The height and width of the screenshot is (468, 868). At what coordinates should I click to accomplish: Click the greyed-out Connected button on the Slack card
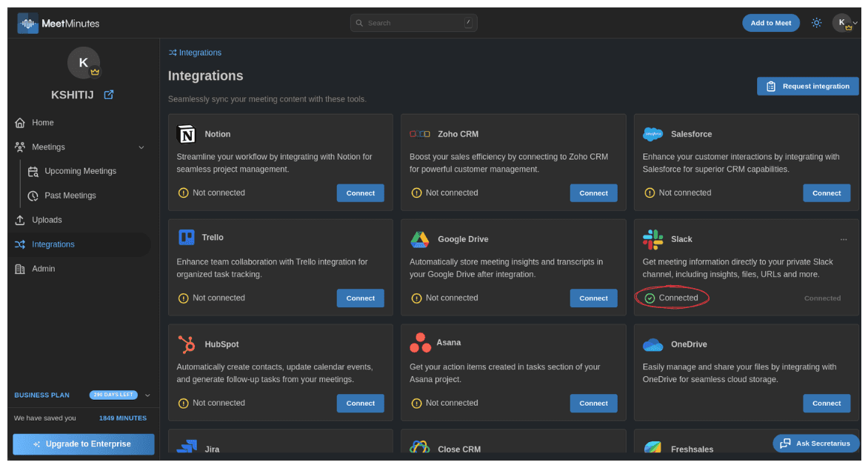822,298
